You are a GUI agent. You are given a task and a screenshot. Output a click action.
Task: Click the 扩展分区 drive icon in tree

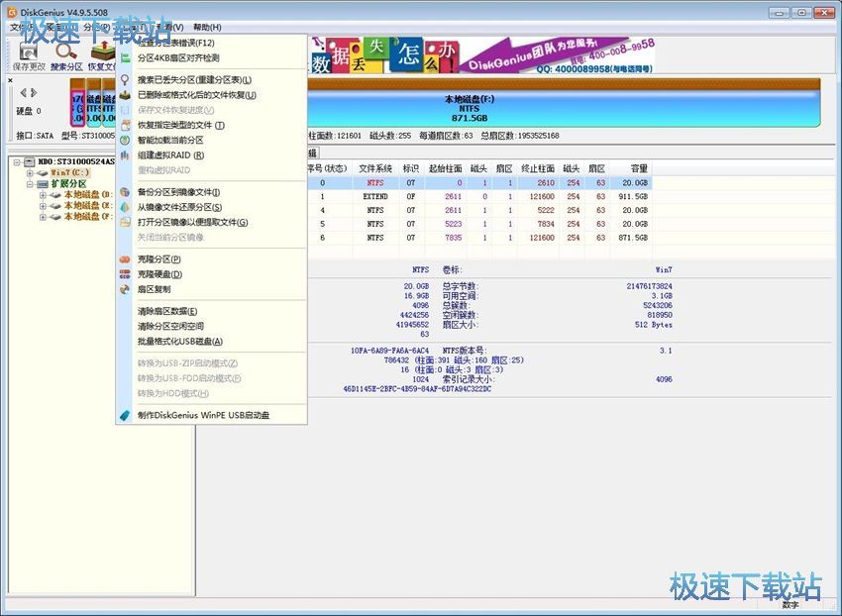pyautogui.click(x=43, y=184)
